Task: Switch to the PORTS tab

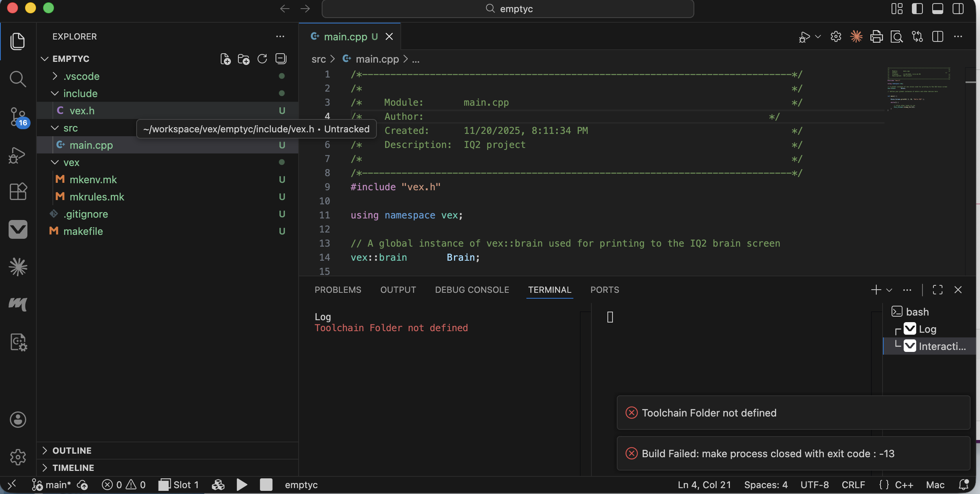Action: coord(605,290)
